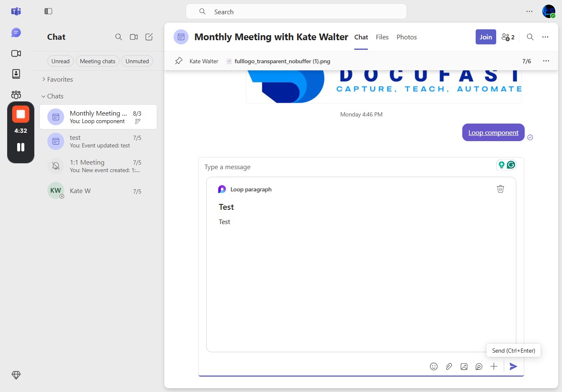The width and height of the screenshot is (562, 392).
Task: Filter chats by Unread
Action: 60,61
